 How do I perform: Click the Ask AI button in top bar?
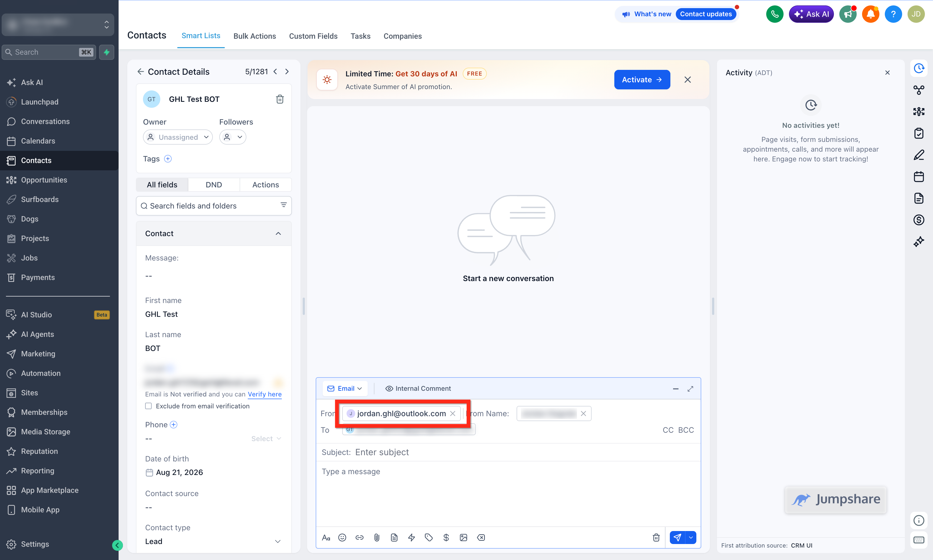(x=811, y=14)
